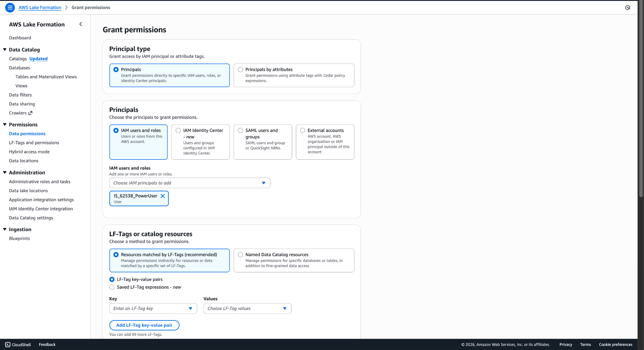
Task: Open Choose IAM principals dropdown
Action: [x=190, y=183]
